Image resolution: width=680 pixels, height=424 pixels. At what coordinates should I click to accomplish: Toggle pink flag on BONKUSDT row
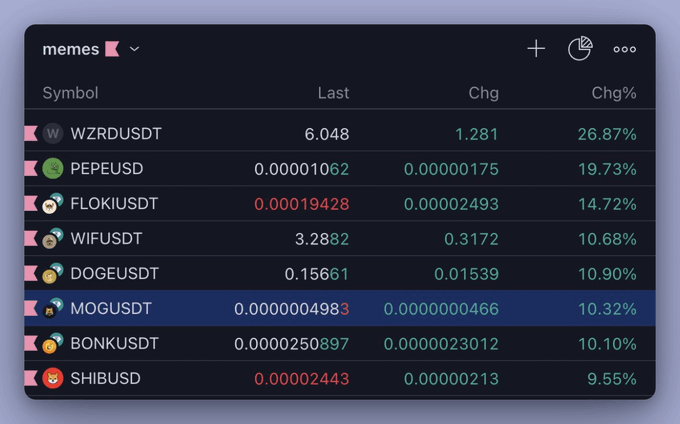coord(31,344)
